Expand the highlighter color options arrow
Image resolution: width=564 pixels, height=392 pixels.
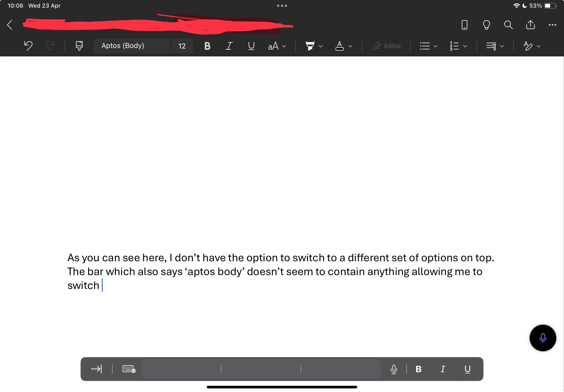(x=320, y=46)
